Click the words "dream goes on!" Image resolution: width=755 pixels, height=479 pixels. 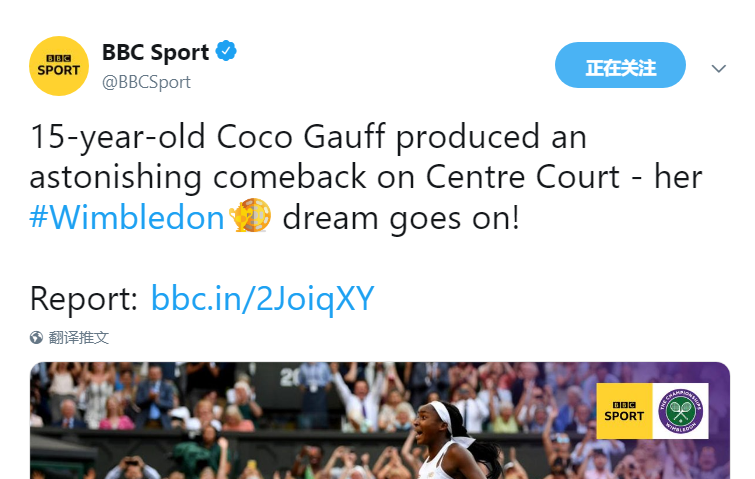pos(401,217)
